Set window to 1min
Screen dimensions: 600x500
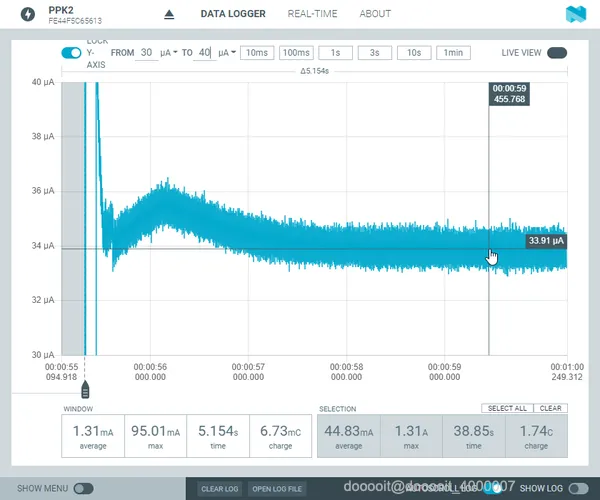pos(453,53)
